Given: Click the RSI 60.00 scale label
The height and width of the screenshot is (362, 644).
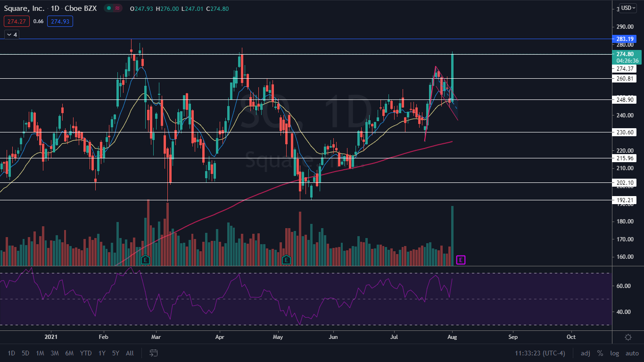Looking at the screenshot, I should coord(624,286).
